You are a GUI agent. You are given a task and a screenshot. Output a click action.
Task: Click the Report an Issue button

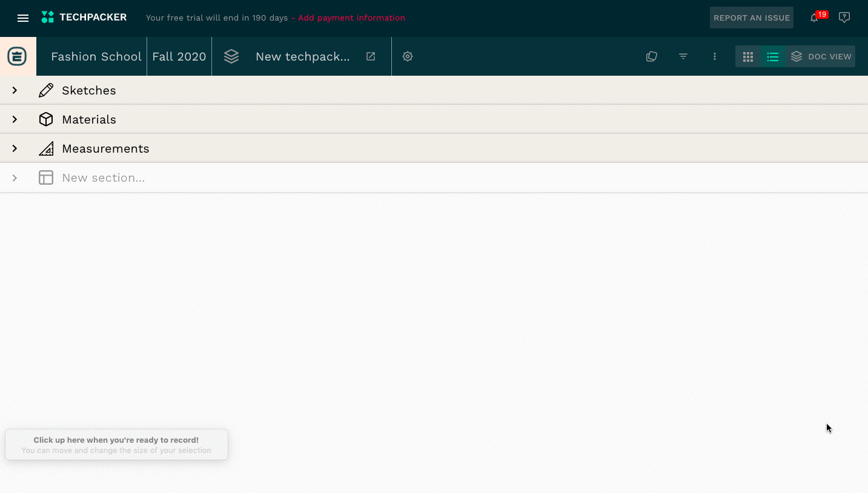tap(752, 18)
